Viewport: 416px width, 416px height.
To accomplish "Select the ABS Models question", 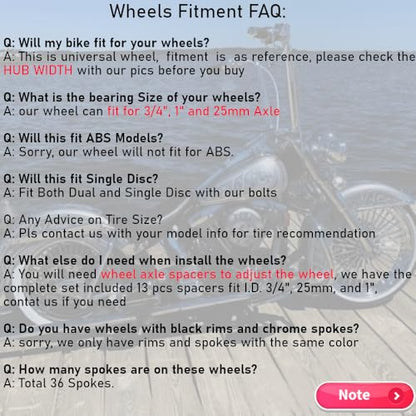I will pyautogui.click(x=83, y=138).
